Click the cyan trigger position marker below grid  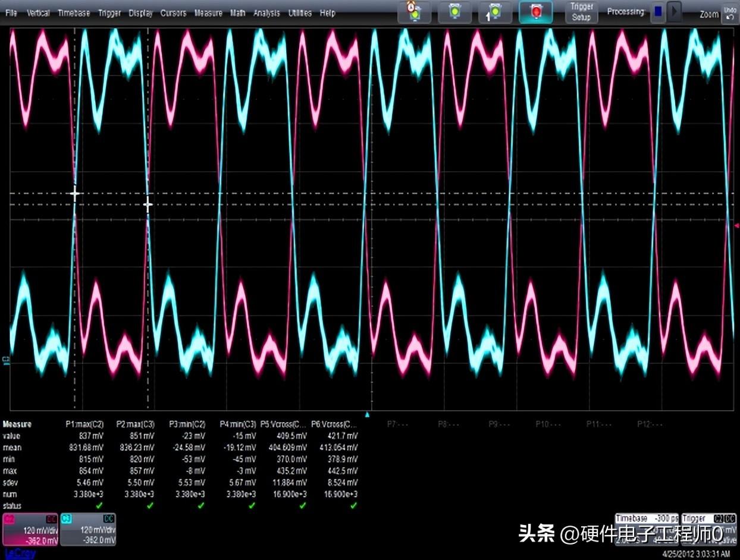368,414
